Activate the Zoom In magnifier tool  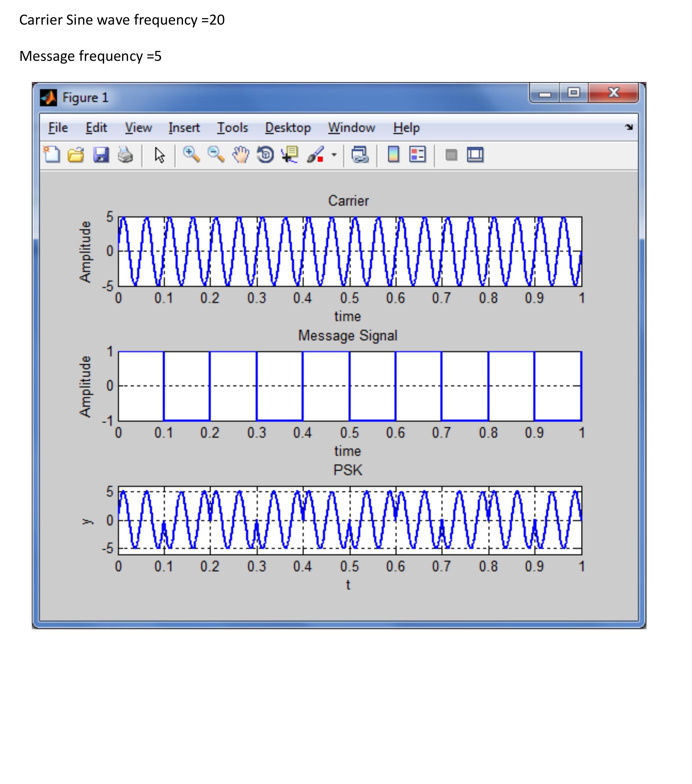coord(191,155)
